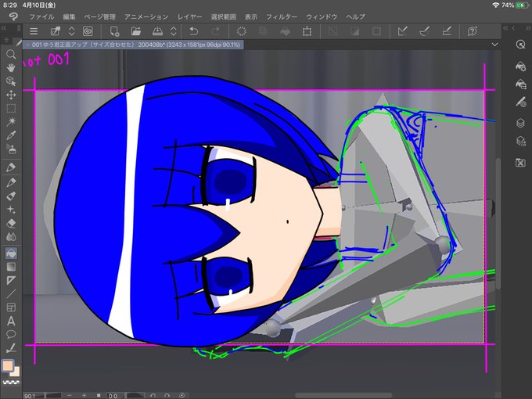Select the Auto select magic wand tool
The image size is (532, 399).
click(11, 122)
